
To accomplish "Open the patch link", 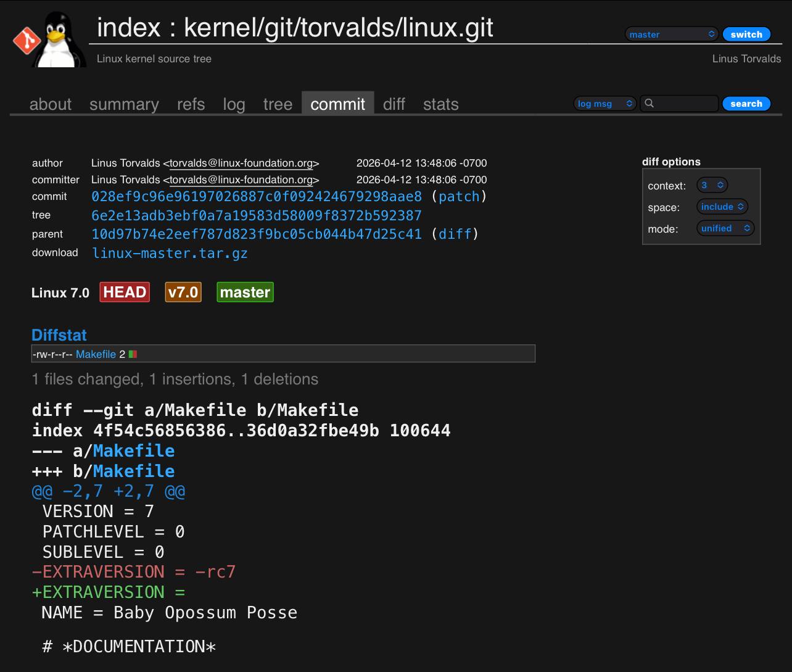I will coord(459,197).
